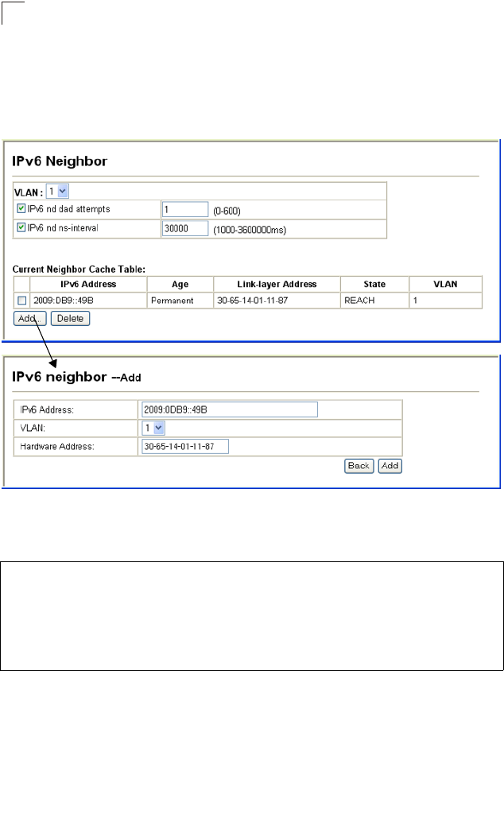This screenshot has height=838, width=504.
Task: Click the State column header
Action: pos(374,285)
